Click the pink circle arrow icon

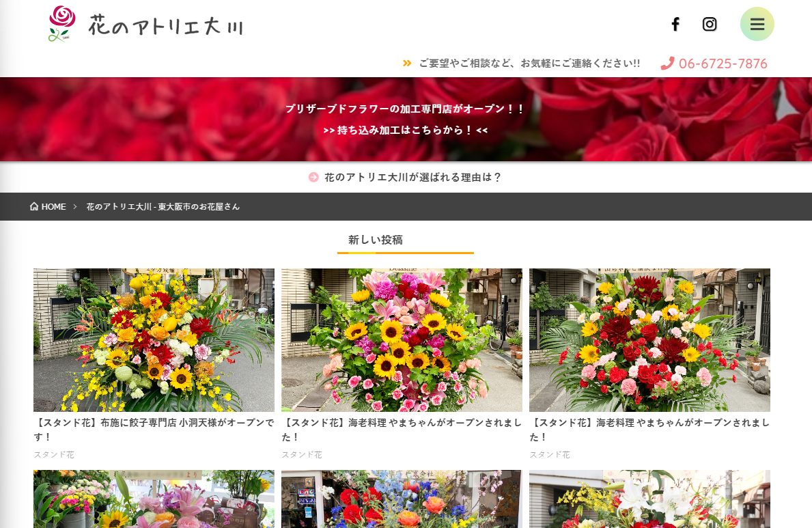click(313, 178)
